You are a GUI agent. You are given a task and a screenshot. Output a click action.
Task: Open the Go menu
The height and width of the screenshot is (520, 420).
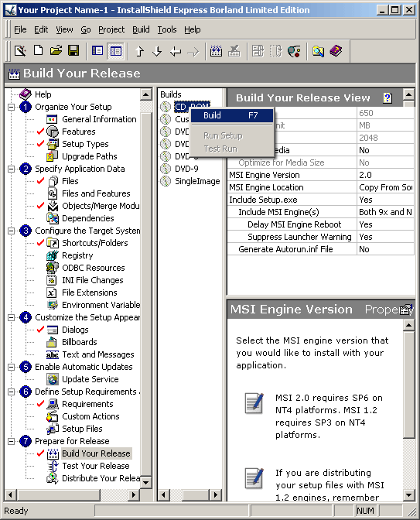86,30
